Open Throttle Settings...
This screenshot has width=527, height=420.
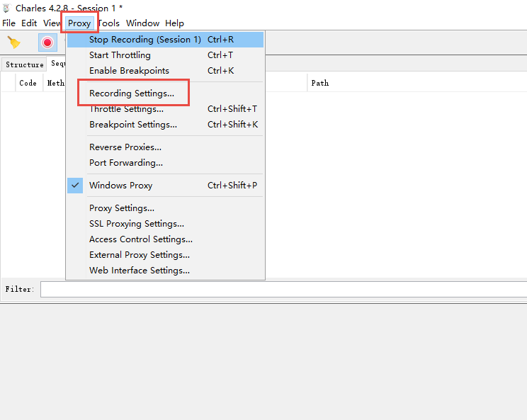click(165, 109)
